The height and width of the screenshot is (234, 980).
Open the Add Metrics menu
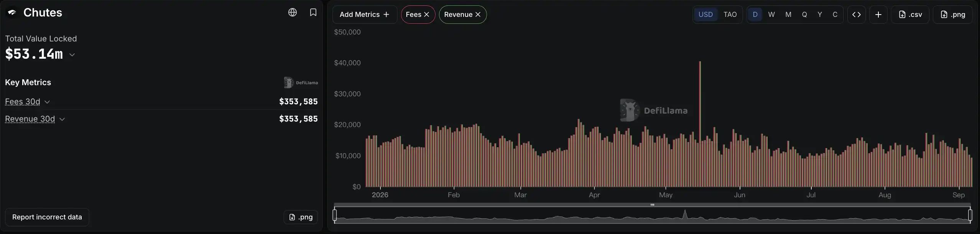(x=365, y=15)
